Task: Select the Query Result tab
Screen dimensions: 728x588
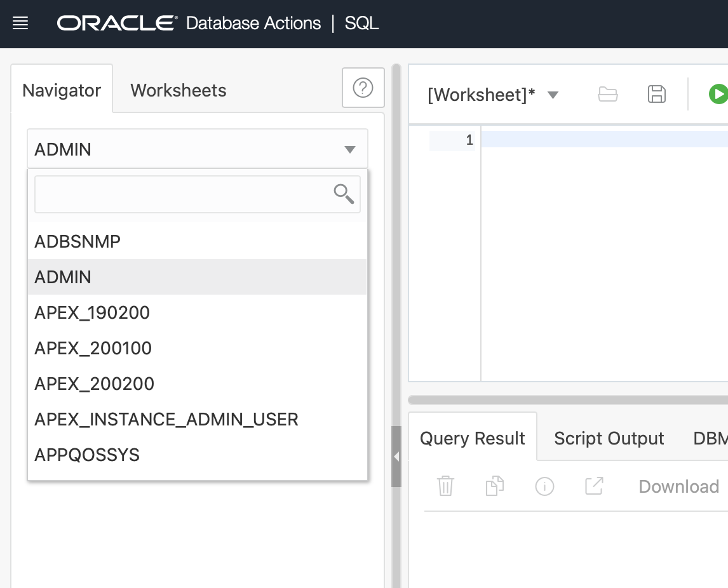Action: tap(471, 438)
